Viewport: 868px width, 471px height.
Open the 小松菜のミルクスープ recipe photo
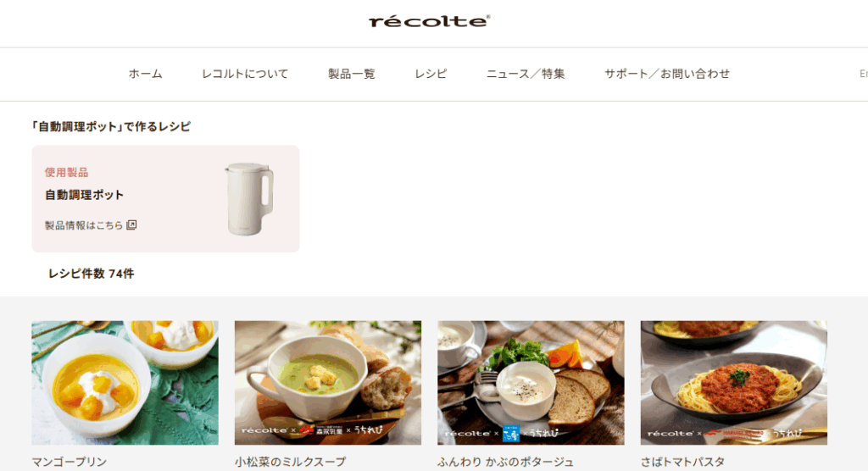click(328, 382)
